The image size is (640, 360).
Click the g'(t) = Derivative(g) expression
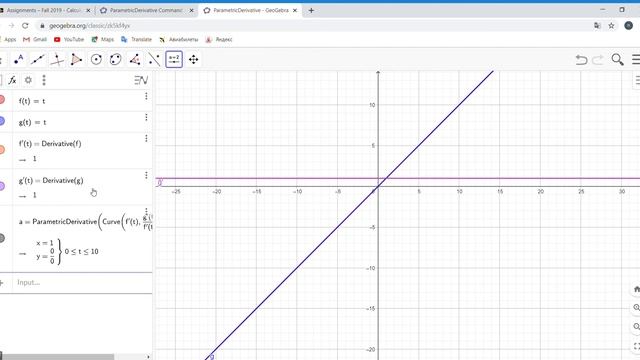tap(51, 180)
